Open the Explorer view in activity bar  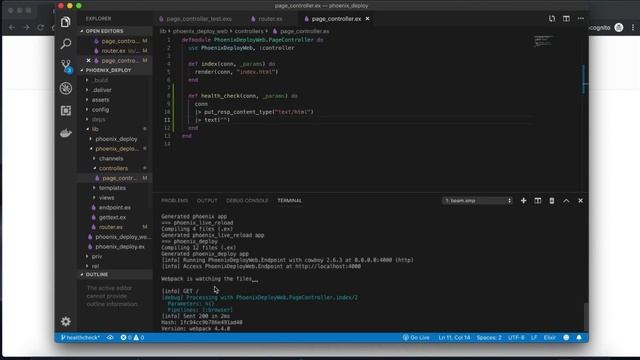coord(65,22)
